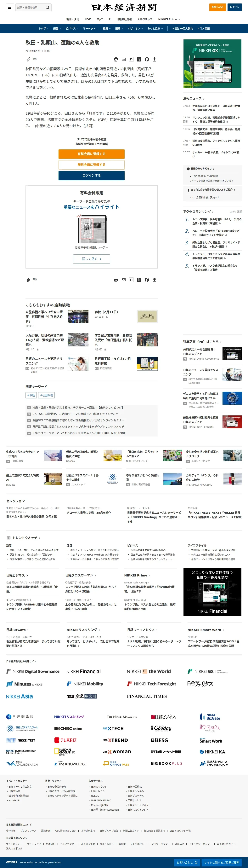Open the NIKKEI GX banner ad
Image resolution: width=248 pixels, height=868 pixels.
click(x=212, y=64)
